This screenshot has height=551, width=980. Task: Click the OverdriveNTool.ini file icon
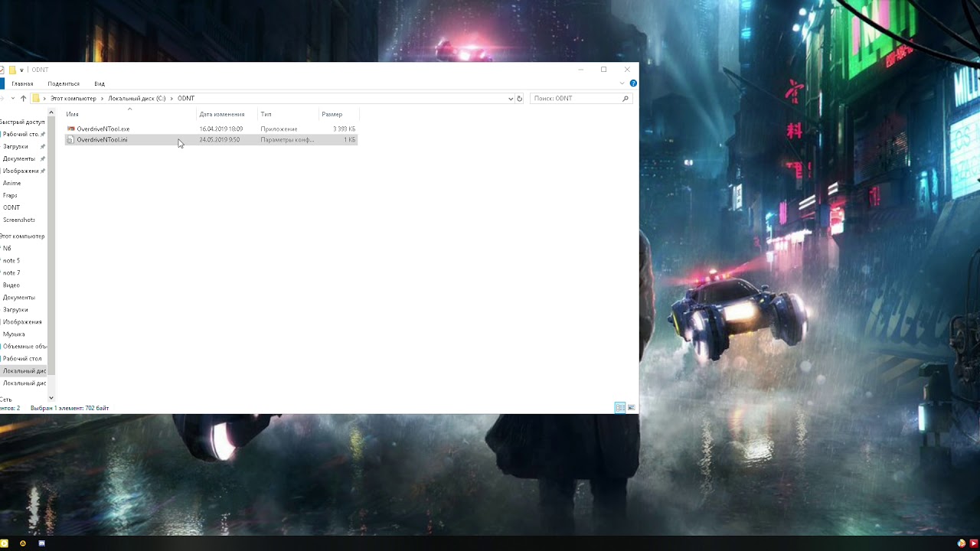coord(70,140)
